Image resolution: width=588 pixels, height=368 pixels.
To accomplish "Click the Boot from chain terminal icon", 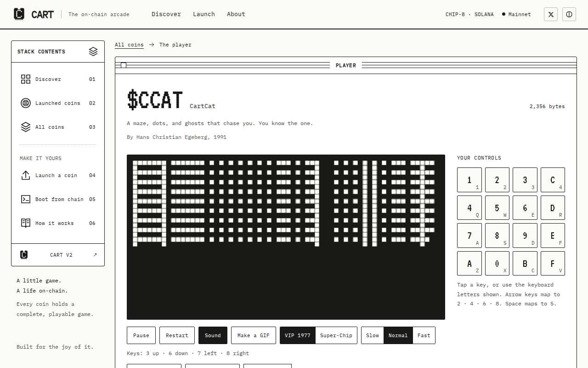I will tap(26, 199).
